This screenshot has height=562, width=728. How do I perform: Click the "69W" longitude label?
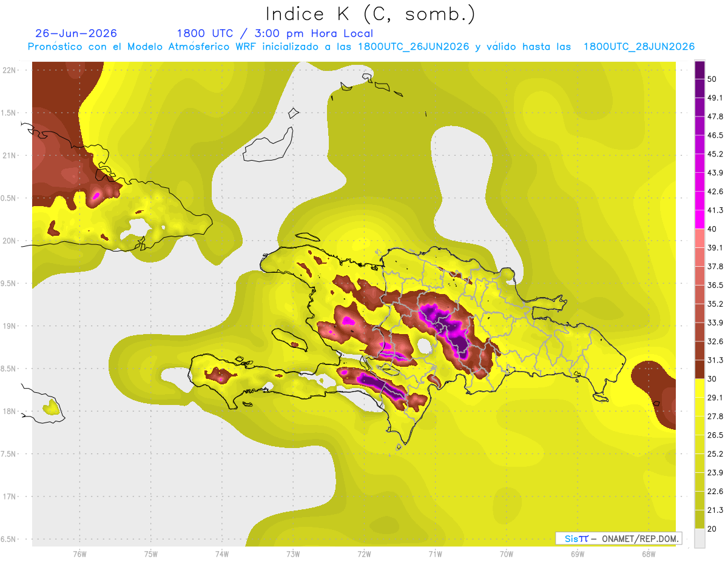[x=578, y=554]
